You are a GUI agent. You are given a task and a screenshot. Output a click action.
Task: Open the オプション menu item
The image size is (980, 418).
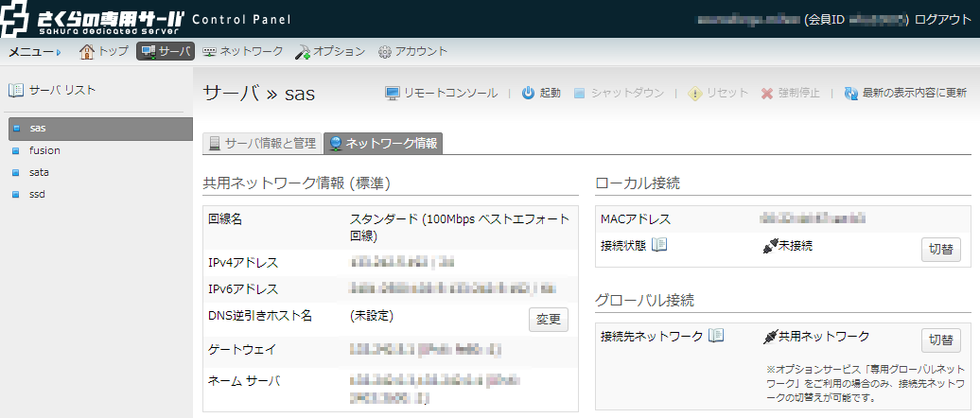tap(330, 51)
